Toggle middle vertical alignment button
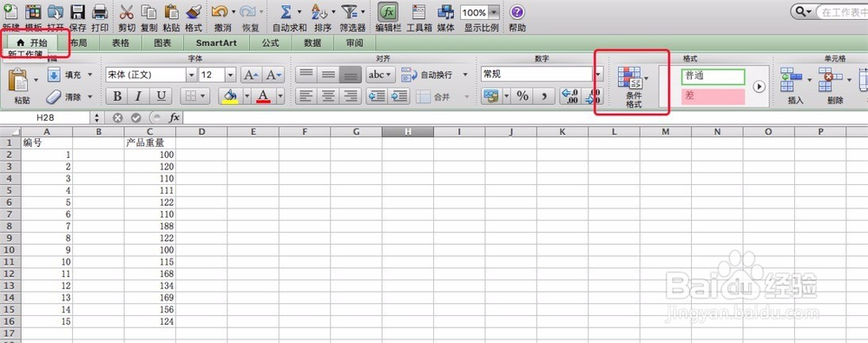 tap(329, 75)
